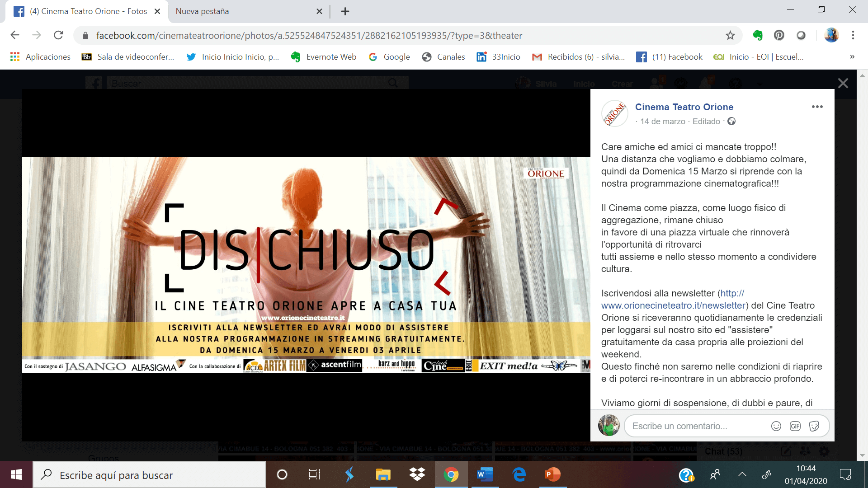Go back using browser back arrow

pyautogui.click(x=15, y=35)
